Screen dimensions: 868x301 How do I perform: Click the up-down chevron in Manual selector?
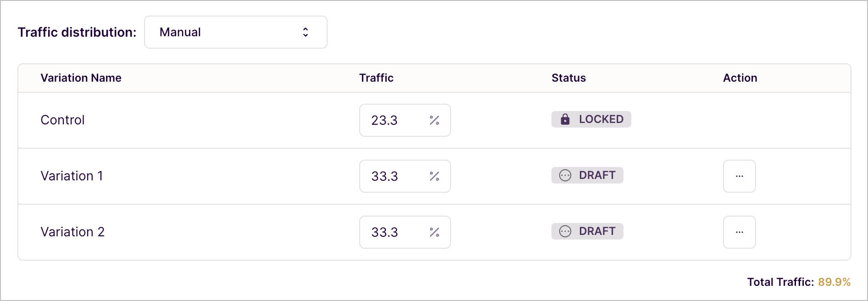pyautogui.click(x=306, y=32)
